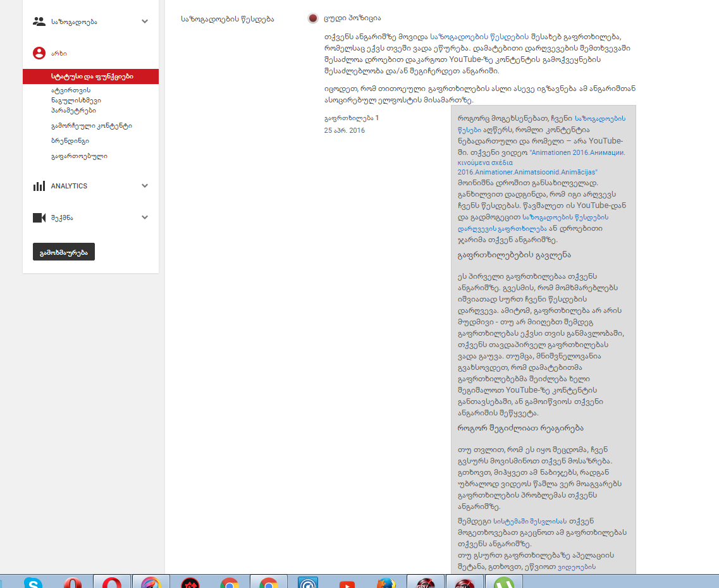
Task: Click the date 25 აპრ. 2016
Action: [x=345, y=131]
